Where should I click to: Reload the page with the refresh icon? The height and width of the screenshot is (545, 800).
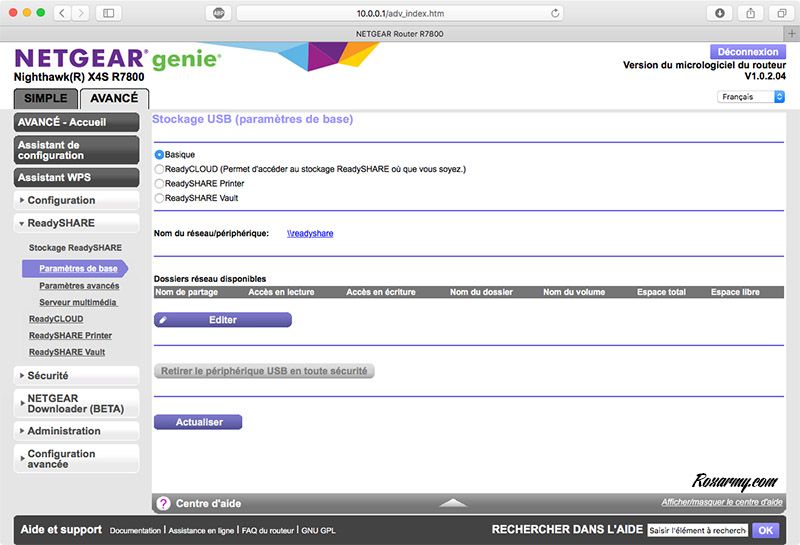tap(556, 13)
